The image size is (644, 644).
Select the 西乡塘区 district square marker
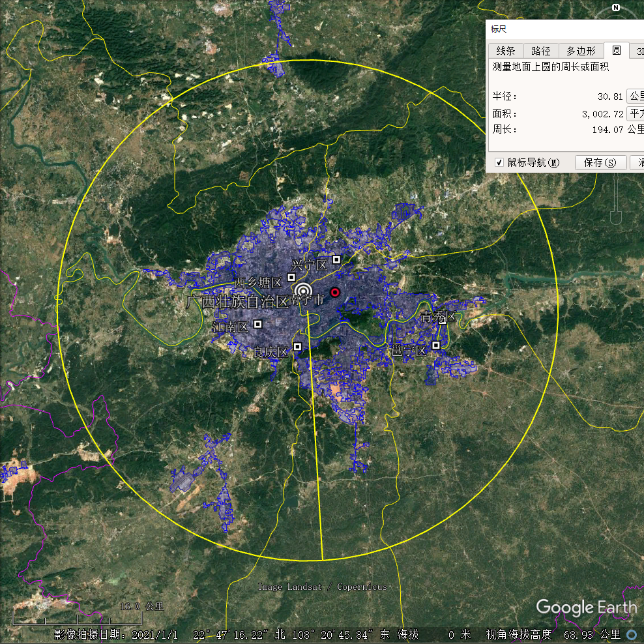[x=291, y=278]
